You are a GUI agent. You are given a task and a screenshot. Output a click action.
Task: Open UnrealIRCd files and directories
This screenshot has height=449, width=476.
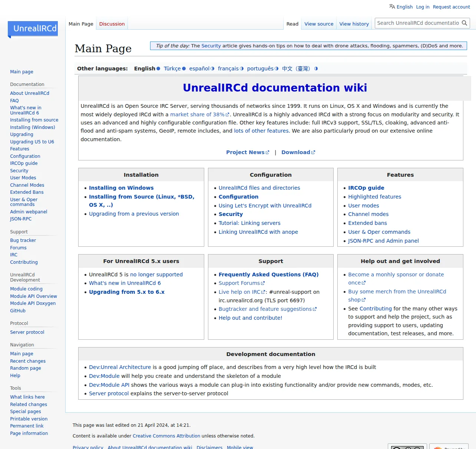coord(260,188)
